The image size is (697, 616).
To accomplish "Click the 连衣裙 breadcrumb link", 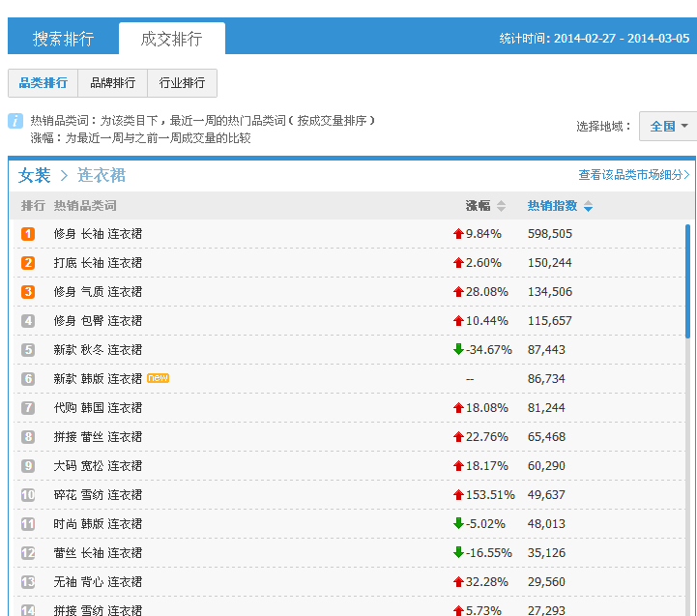I will coord(102,175).
